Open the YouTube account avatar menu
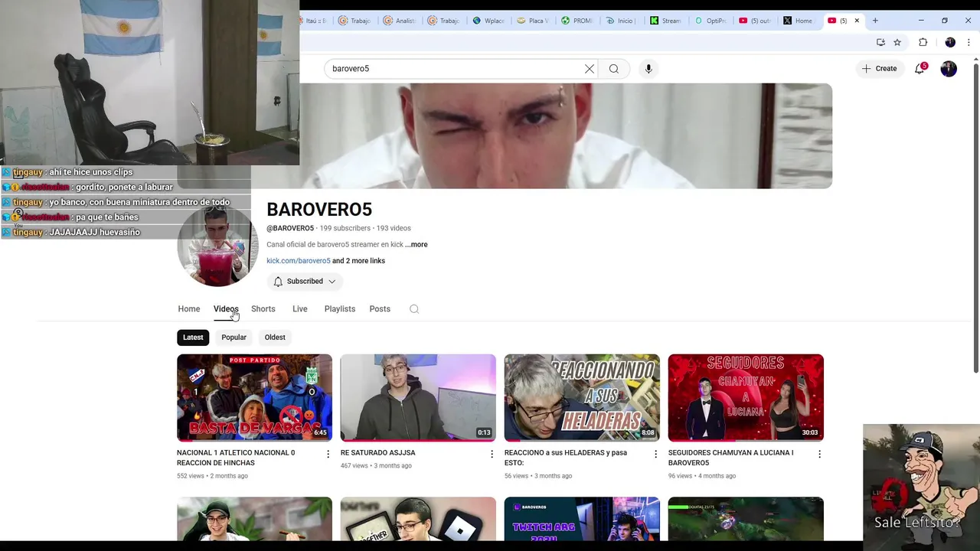 (x=949, y=69)
